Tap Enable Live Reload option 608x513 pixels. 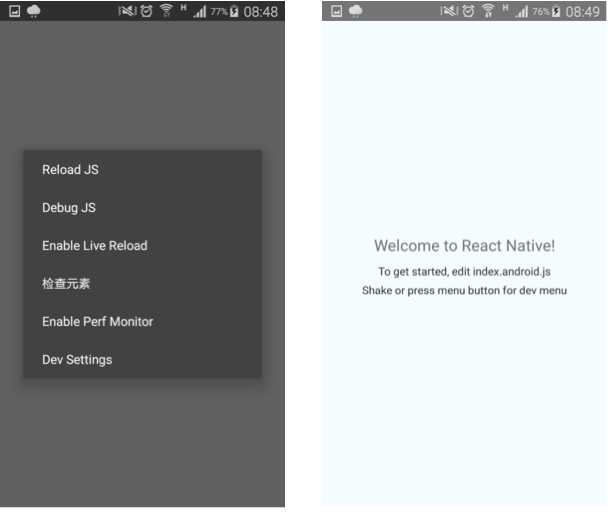pos(143,245)
